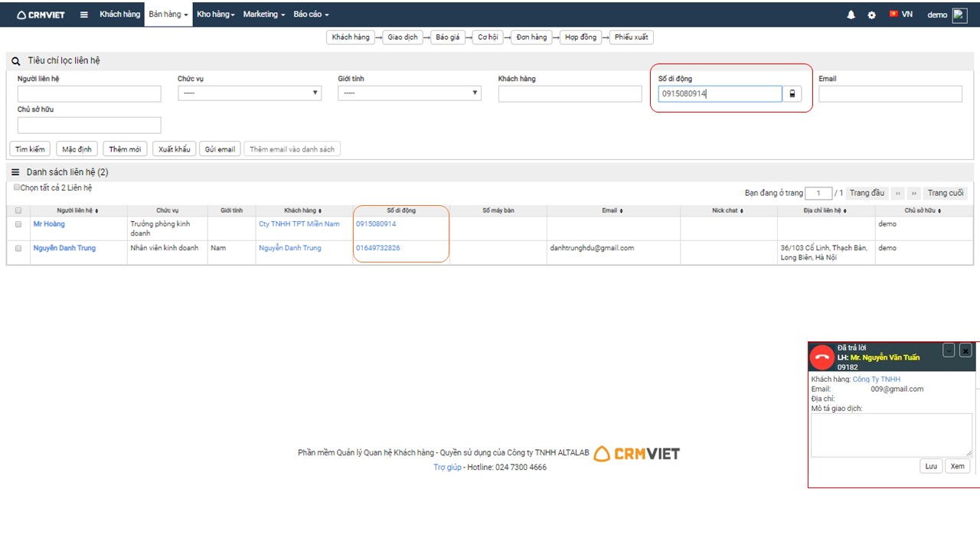Image resolution: width=980 pixels, height=551 pixels.
Task: Click the Mô tả giao dịch text area
Action: tap(890, 435)
